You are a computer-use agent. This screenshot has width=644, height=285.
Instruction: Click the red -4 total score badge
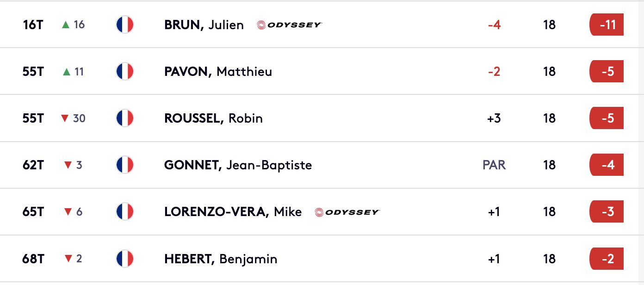[x=607, y=165]
